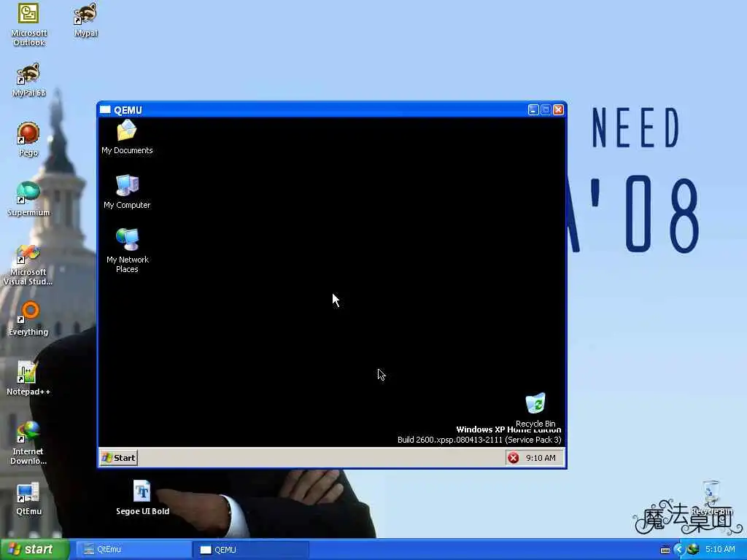Select the Microsoft Outlook desktop shortcut
Viewport: 747px width, 560px height.
pos(28,24)
